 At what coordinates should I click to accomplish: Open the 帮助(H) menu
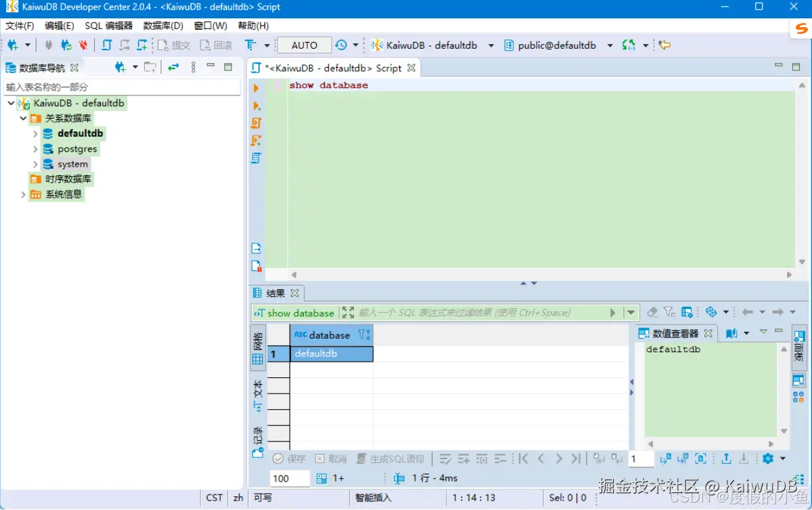tap(254, 26)
